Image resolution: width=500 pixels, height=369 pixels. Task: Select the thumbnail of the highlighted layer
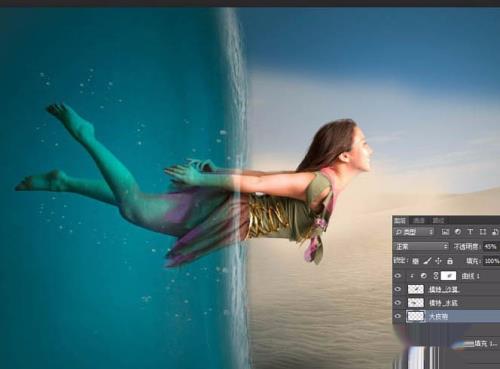416,316
